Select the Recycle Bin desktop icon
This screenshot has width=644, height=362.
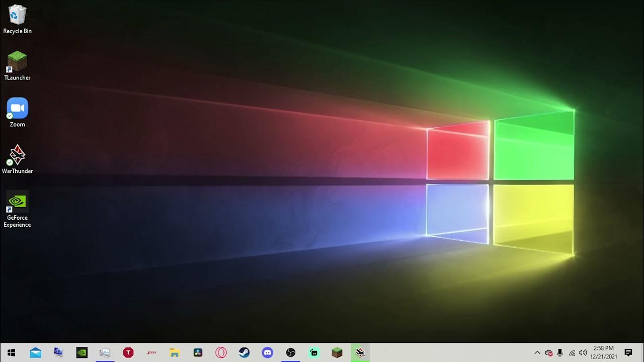click(x=17, y=20)
